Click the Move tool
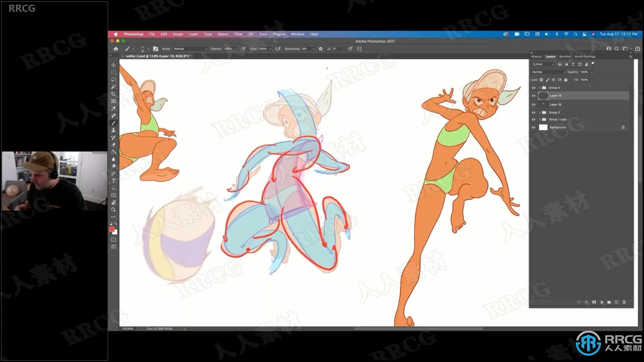Image resolution: width=644 pixels, height=362 pixels. coord(113,65)
